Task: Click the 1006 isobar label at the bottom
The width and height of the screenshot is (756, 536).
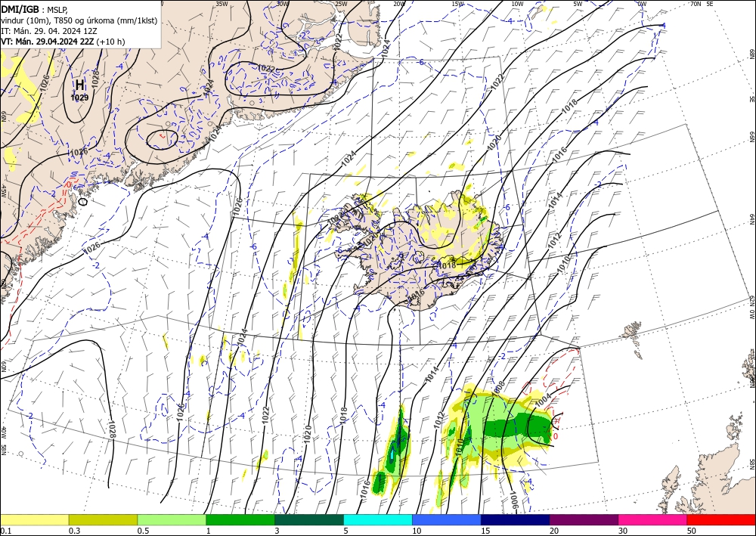Action: (513, 500)
